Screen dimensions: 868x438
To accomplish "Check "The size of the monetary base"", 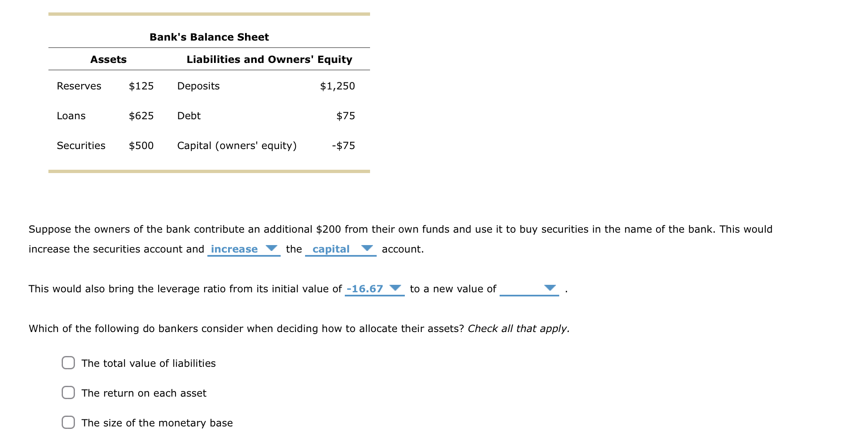I will pyautogui.click(x=68, y=423).
